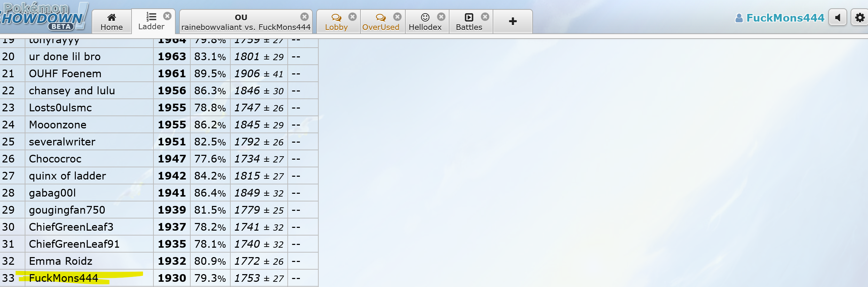Click player name 'quinx of ladder'
The width and height of the screenshot is (868, 287).
67,176
